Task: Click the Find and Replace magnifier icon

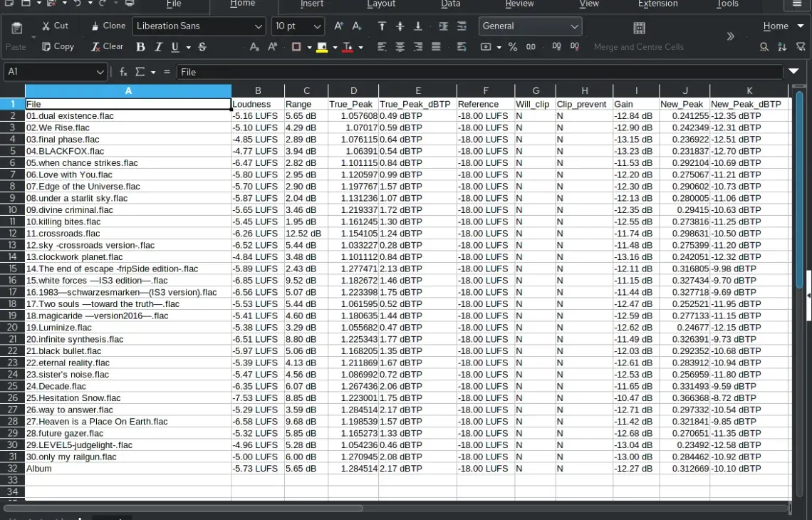Action: pyautogui.click(x=764, y=47)
